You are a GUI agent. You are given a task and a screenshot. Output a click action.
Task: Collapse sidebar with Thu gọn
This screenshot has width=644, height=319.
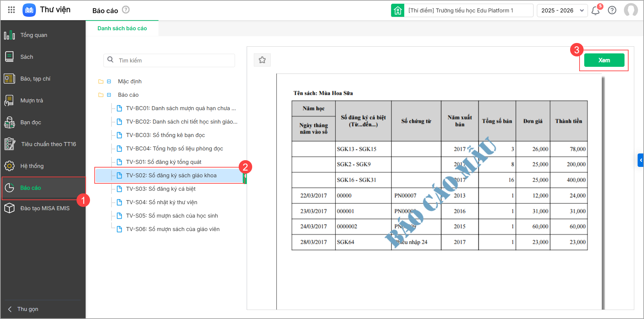click(24, 309)
